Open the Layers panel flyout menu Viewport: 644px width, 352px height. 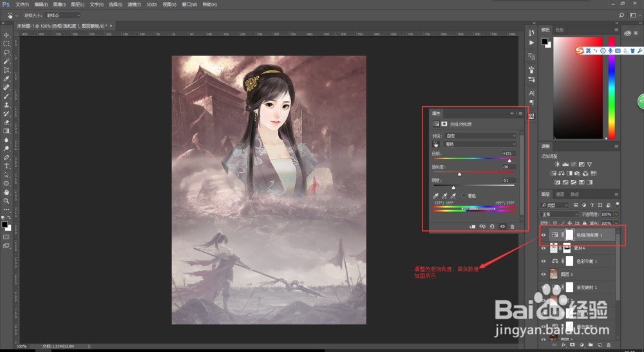pos(616,194)
